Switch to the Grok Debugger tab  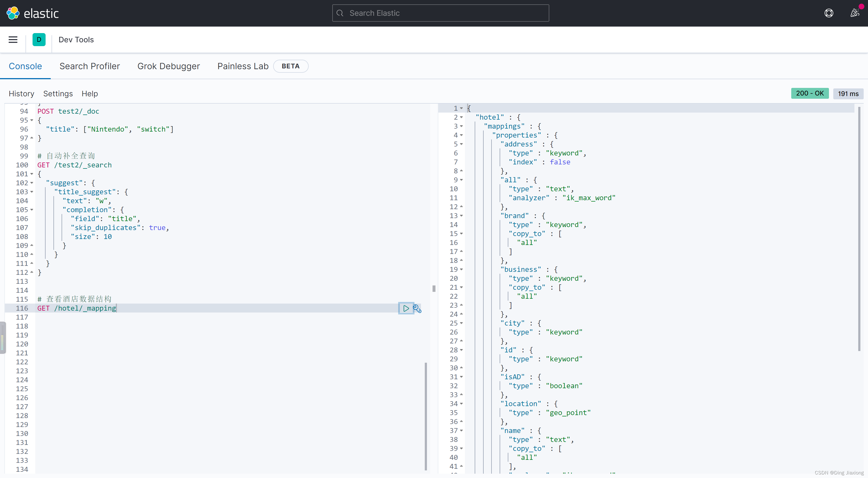point(168,66)
